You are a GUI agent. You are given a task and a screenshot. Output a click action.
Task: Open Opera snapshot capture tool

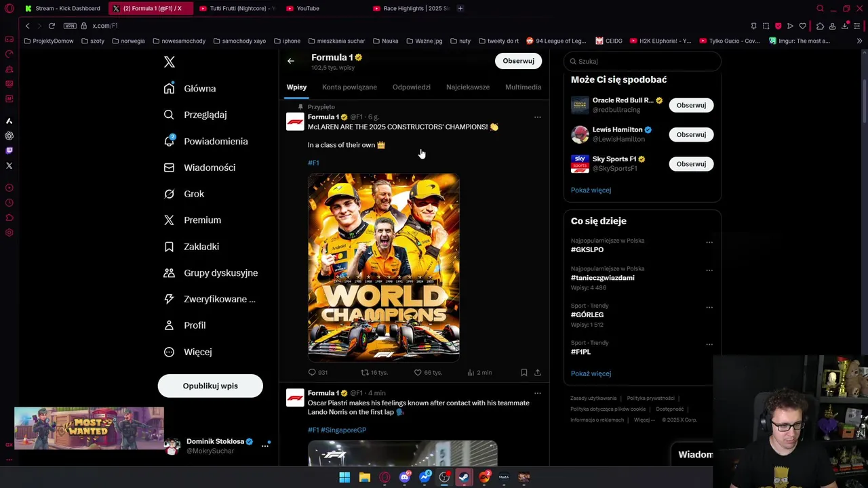766,26
